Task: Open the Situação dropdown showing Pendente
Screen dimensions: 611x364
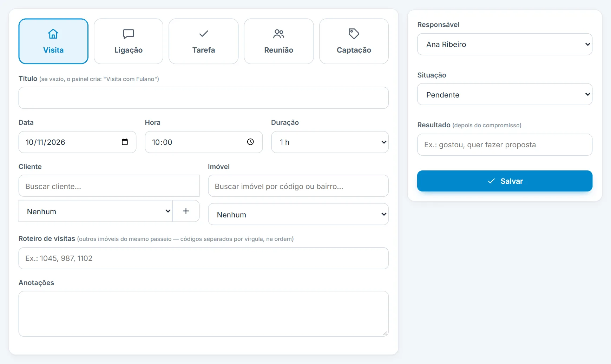Action: 505,94
